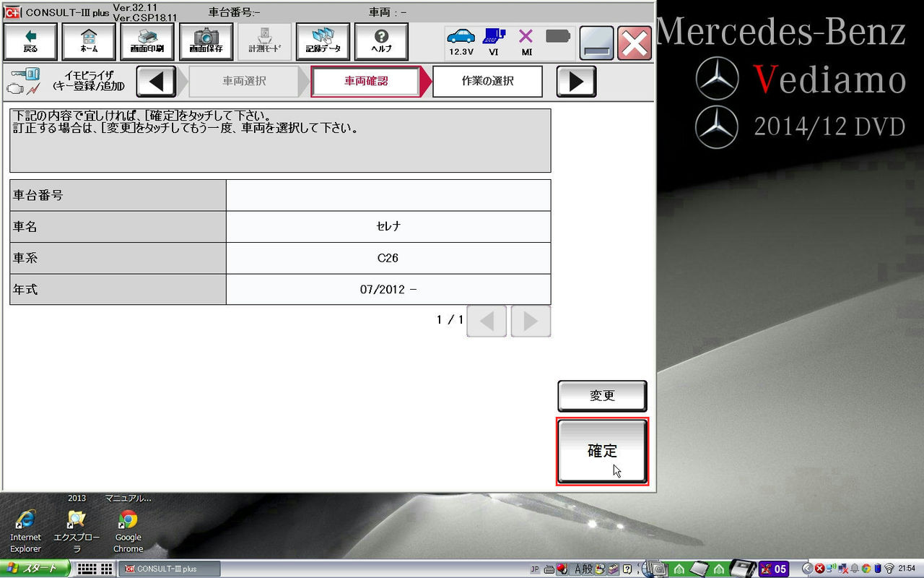Viewport: 924px width, 578px height.
Task: Select the 車両確認 step tab
Action: coord(366,81)
